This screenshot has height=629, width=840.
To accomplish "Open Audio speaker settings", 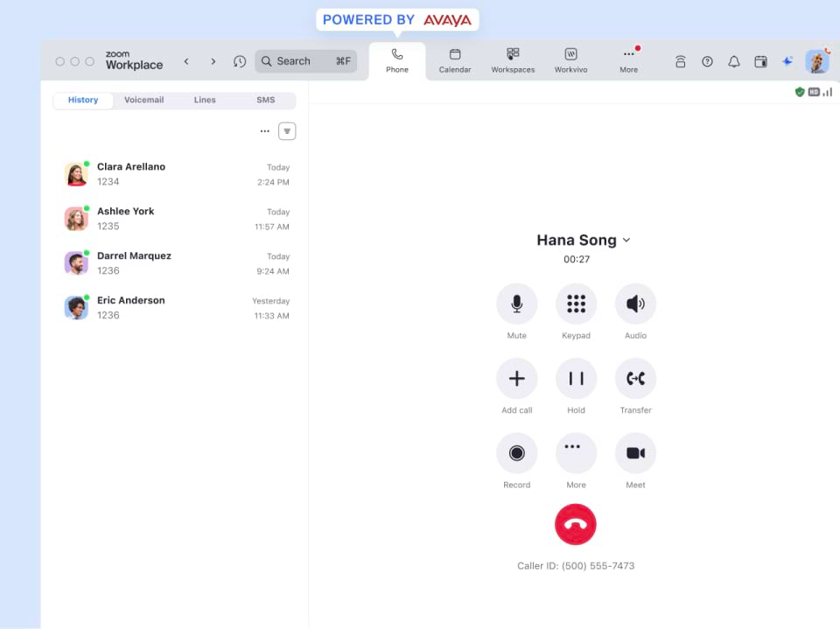I will point(635,304).
